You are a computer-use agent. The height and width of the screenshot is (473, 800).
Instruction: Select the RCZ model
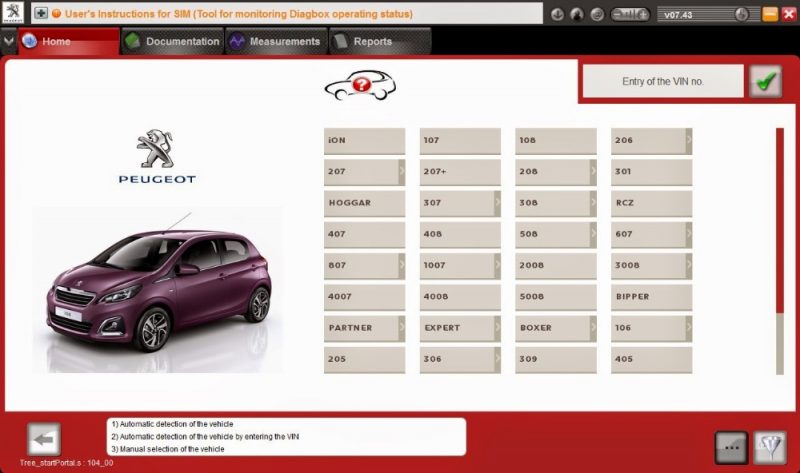[x=652, y=203]
